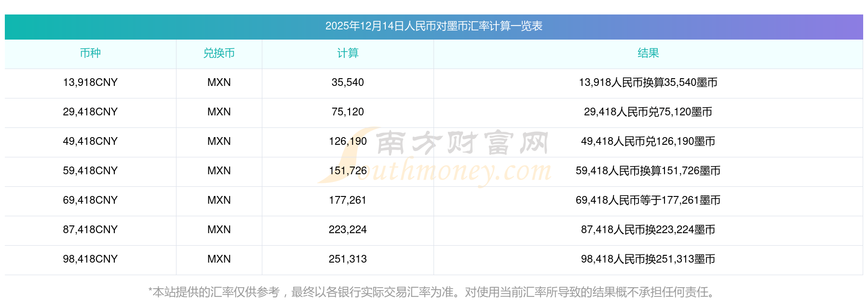Click the 结果 column header
Viewport: 868px width, 307px height.
tap(648, 53)
